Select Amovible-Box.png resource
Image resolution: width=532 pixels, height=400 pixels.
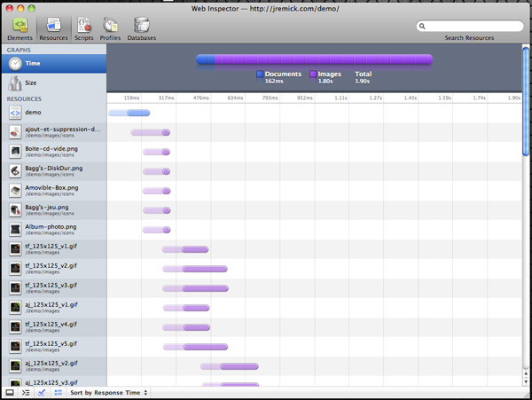[x=54, y=191]
